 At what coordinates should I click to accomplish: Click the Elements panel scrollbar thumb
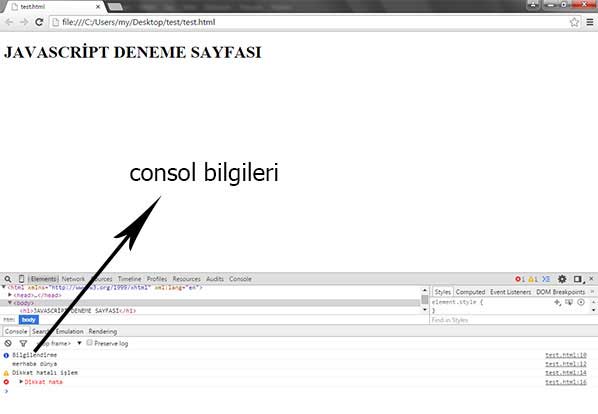[x=424, y=300]
